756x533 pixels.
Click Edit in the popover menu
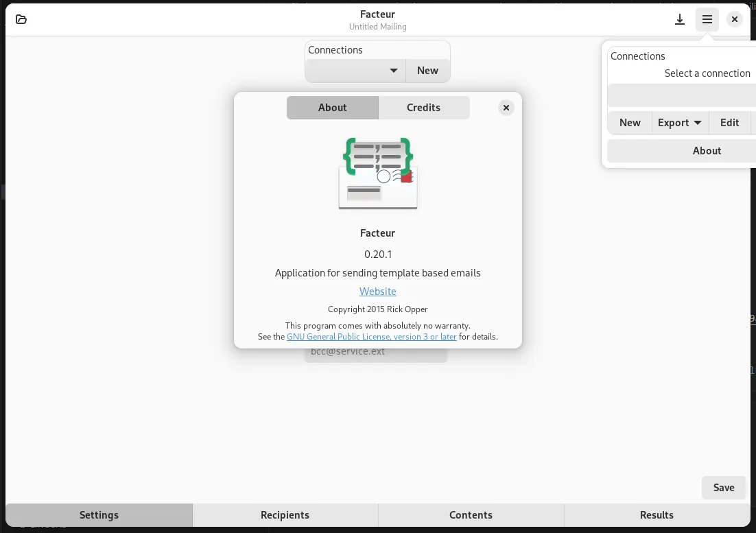(x=729, y=122)
